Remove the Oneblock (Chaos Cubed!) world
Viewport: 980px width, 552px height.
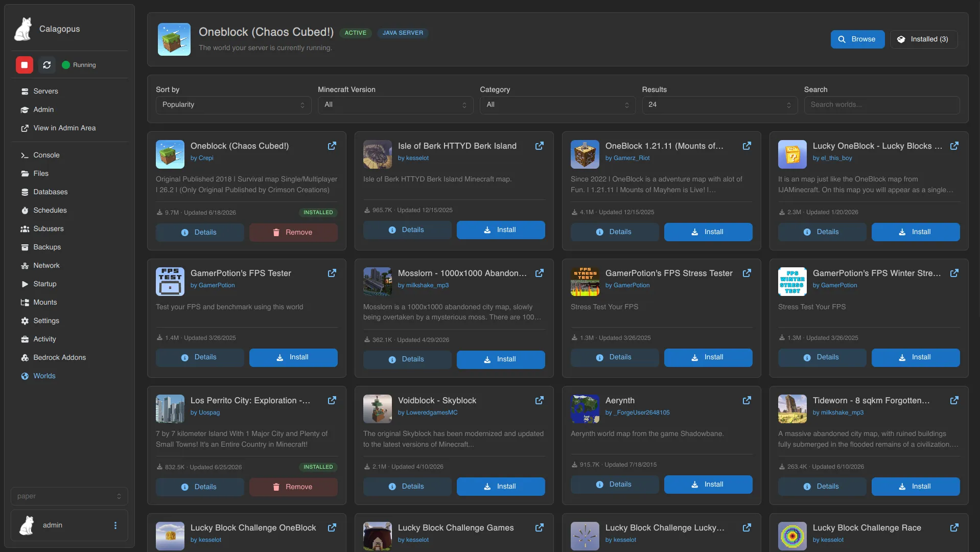point(293,233)
